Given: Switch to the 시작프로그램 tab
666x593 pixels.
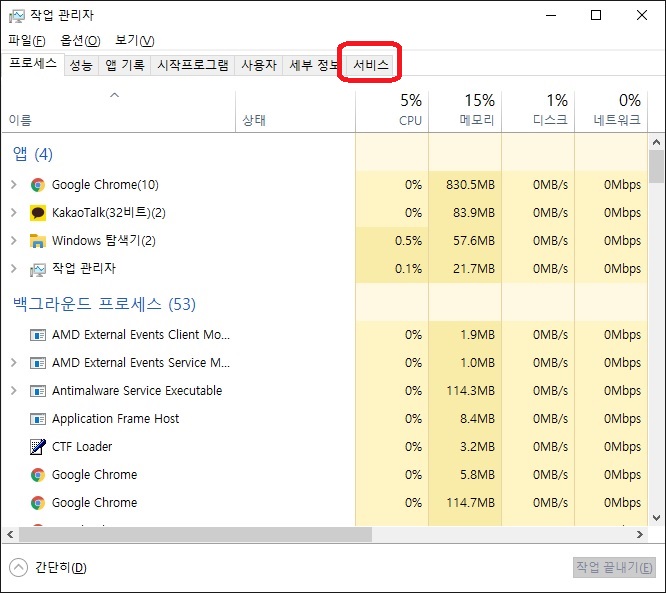Looking at the screenshot, I should (x=193, y=65).
